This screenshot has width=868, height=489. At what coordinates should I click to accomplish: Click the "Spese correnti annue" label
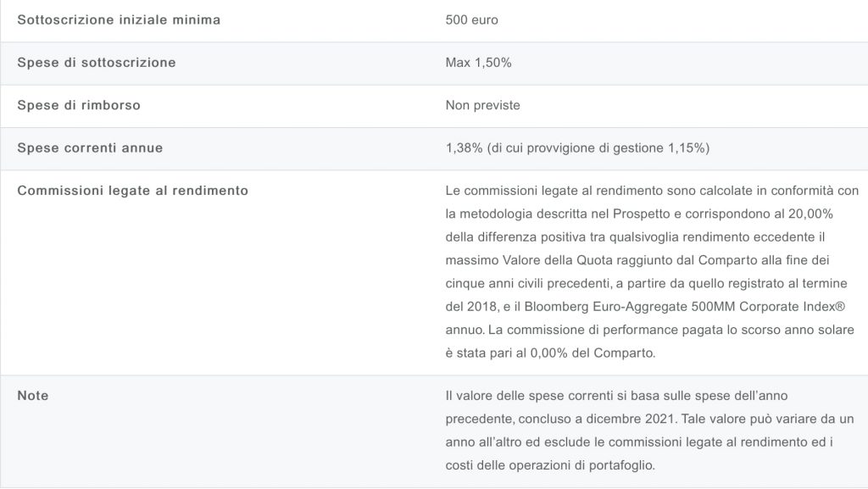(x=90, y=148)
